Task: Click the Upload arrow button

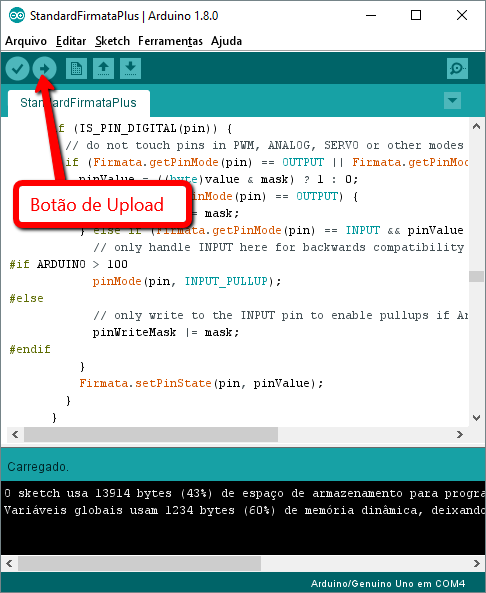Action: (44, 69)
